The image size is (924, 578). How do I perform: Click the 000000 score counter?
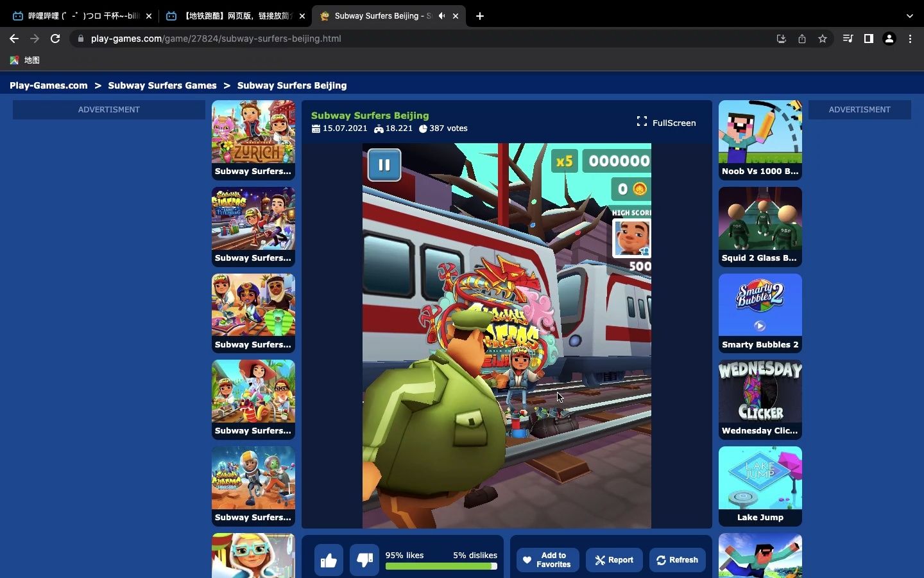(x=619, y=161)
